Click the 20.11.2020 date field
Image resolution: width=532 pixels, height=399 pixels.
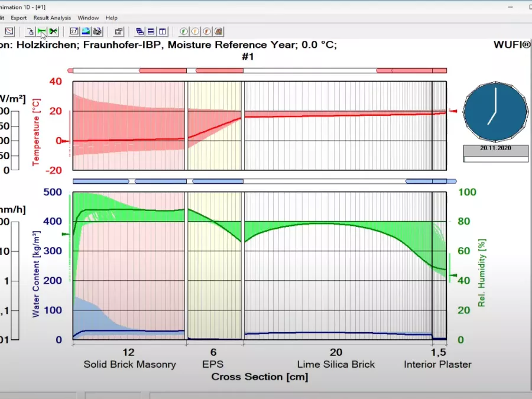click(495, 150)
